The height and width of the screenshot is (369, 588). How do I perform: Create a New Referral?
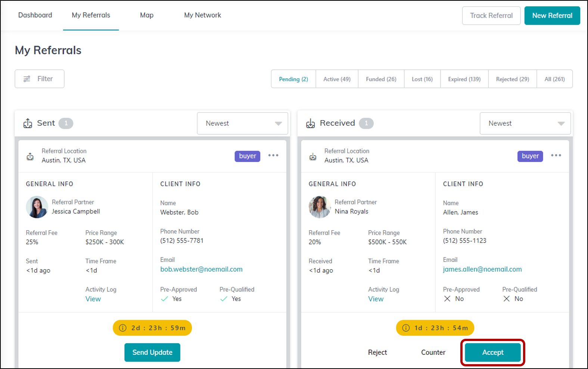[x=552, y=16]
